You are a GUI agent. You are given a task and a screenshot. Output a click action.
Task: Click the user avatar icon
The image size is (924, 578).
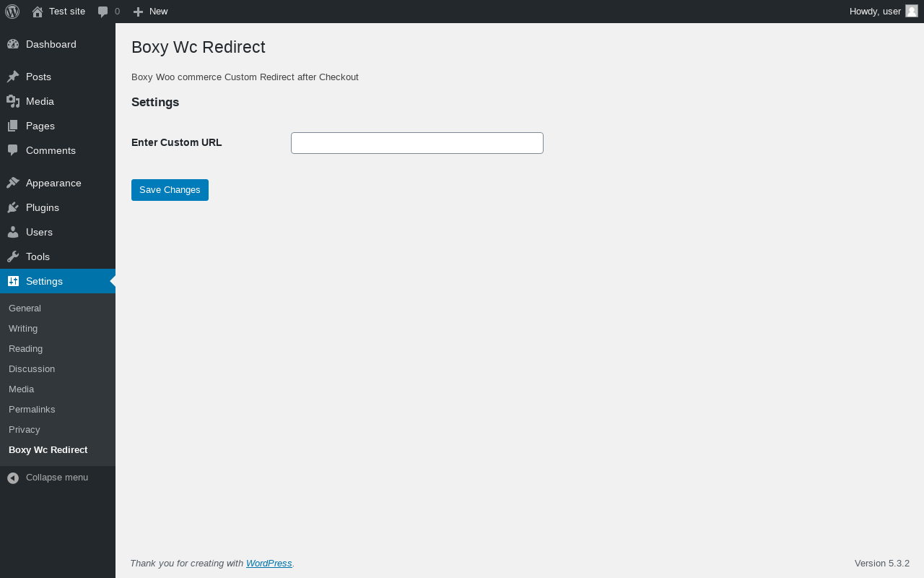coord(911,11)
